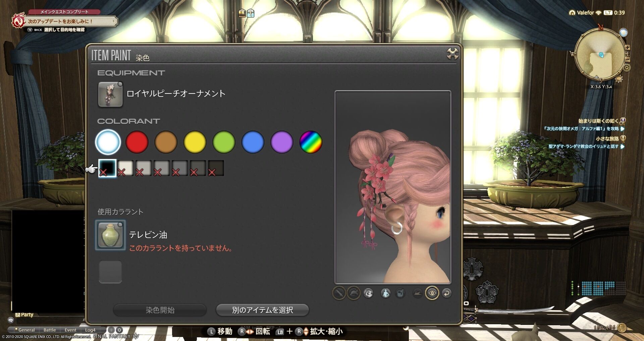
Task: Toggle headgear display in preview panel
Action: (x=353, y=293)
